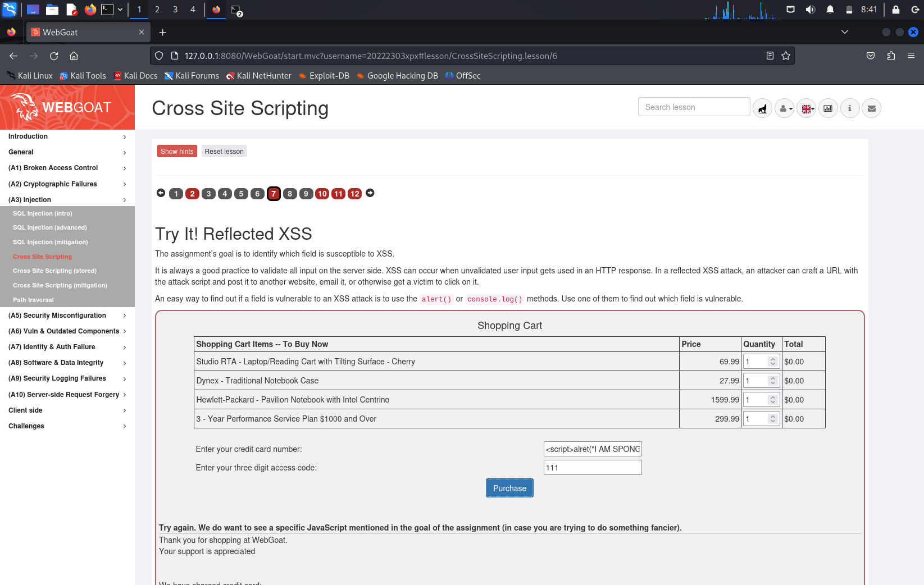Collapse the (A3) Injection section

coord(67,200)
